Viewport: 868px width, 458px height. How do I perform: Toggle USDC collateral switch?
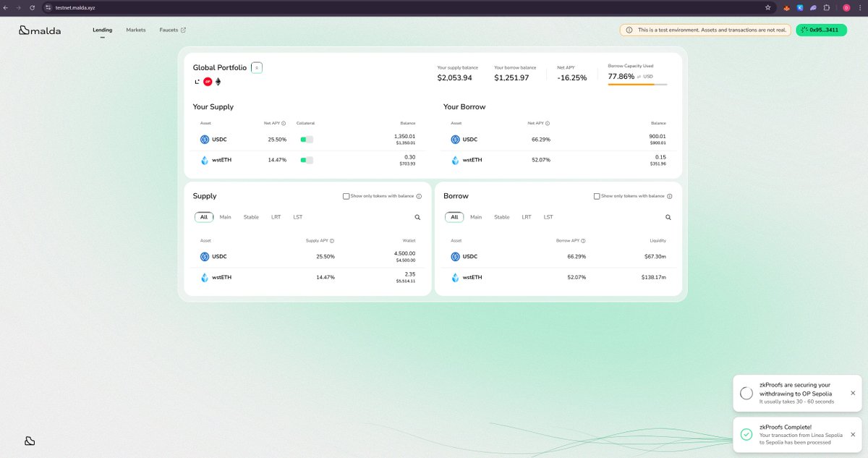click(307, 139)
